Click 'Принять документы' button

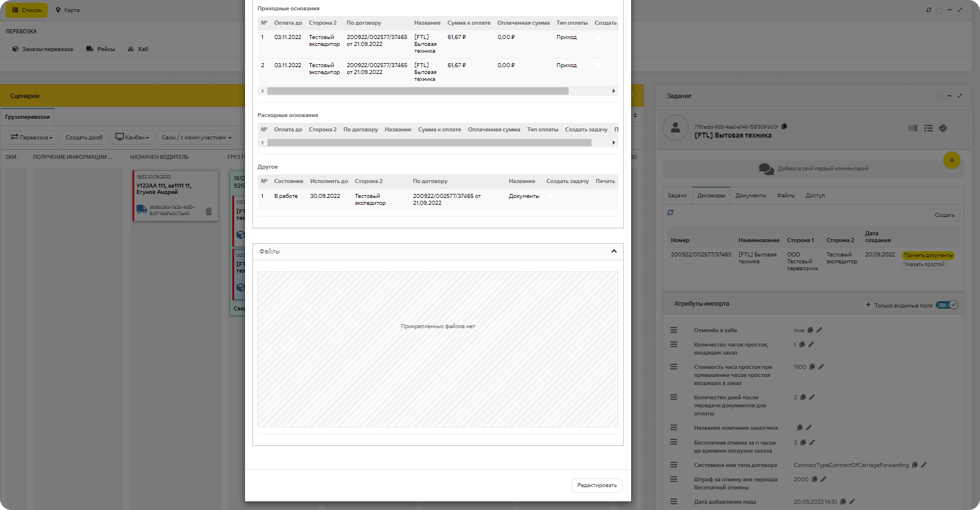(928, 255)
